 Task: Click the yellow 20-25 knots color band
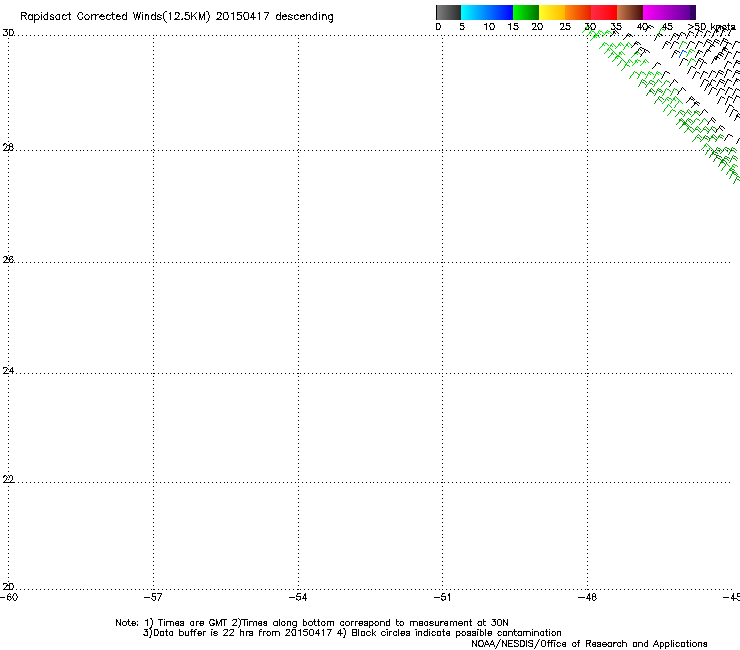tap(552, 12)
